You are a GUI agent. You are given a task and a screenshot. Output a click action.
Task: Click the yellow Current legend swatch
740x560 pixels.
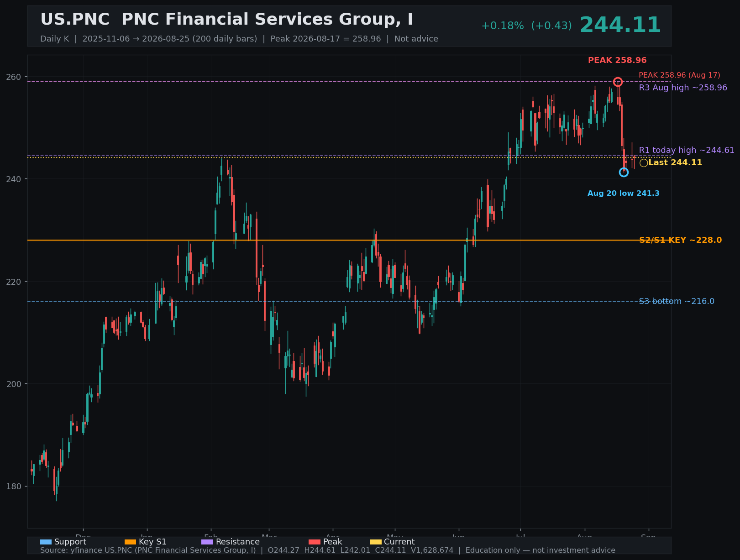click(375, 542)
